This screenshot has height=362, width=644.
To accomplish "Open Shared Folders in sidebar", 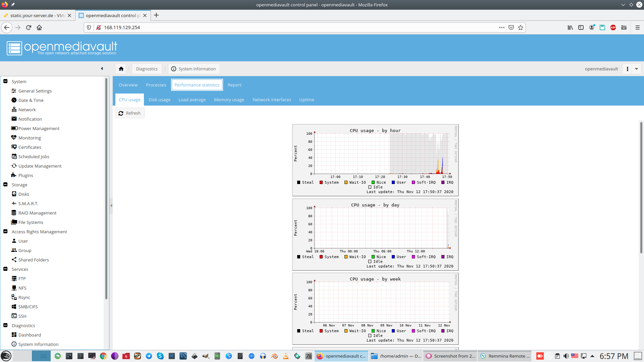I will (x=34, y=260).
